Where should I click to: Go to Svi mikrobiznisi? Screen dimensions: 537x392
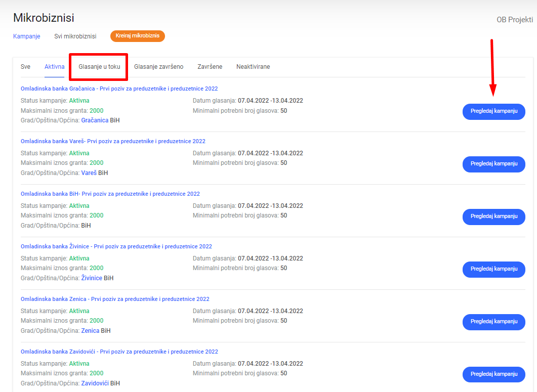tap(75, 36)
